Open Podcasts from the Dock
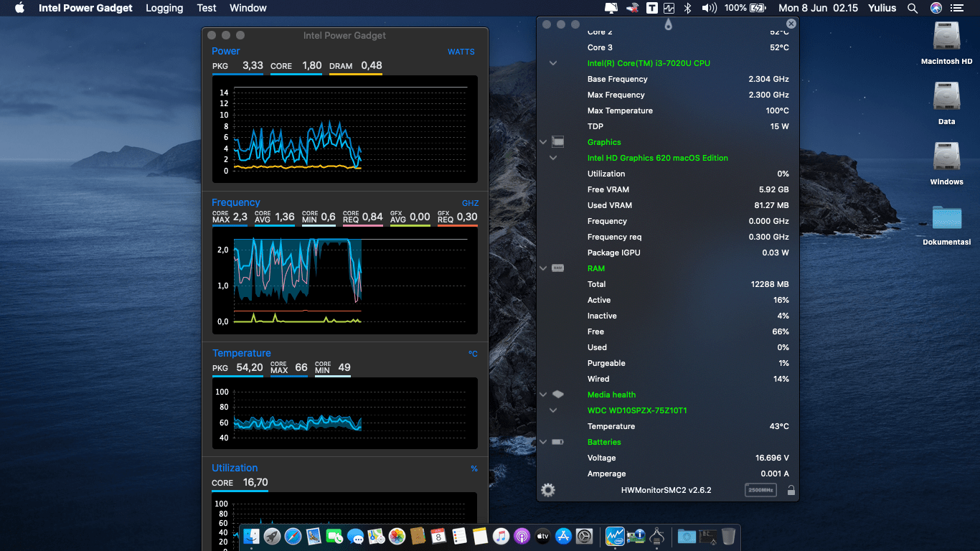Screen dimensions: 980x551 tap(522, 536)
